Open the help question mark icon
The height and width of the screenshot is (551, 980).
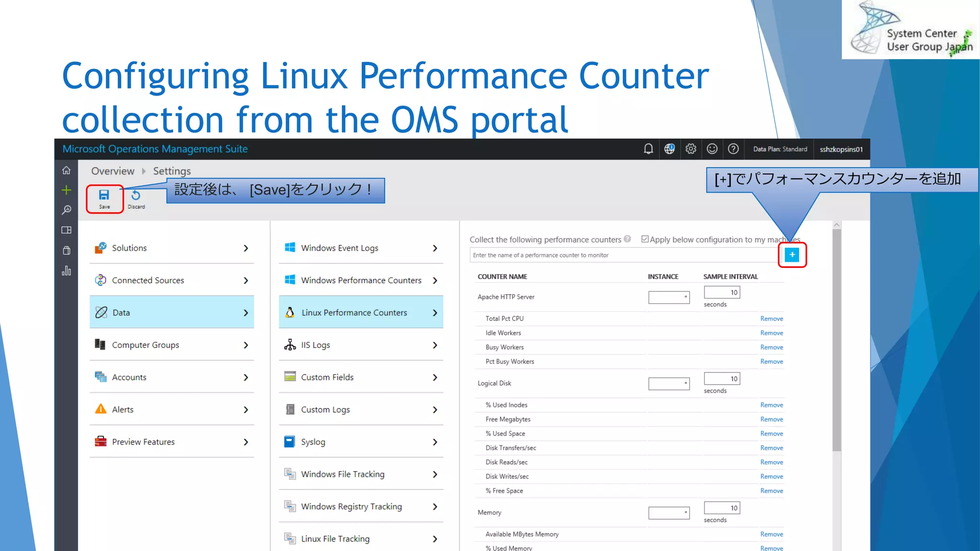733,149
